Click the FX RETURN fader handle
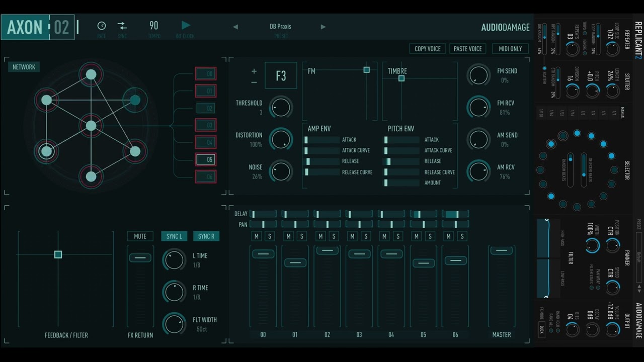 click(x=140, y=258)
